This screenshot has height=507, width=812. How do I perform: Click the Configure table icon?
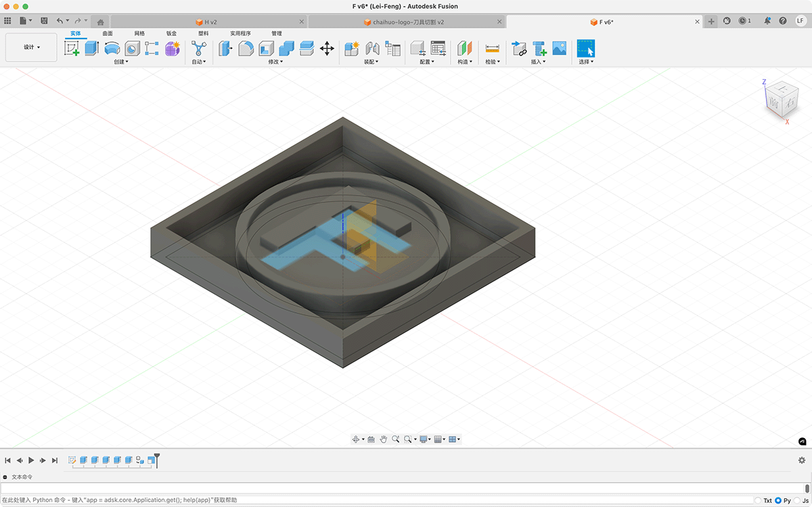click(438, 48)
